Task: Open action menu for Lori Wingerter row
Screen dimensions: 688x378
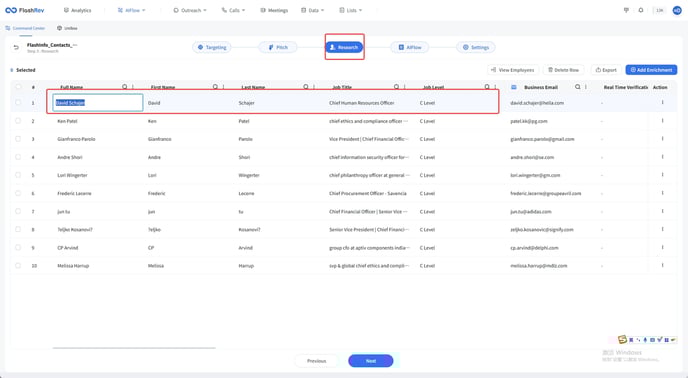Action: [x=663, y=175]
